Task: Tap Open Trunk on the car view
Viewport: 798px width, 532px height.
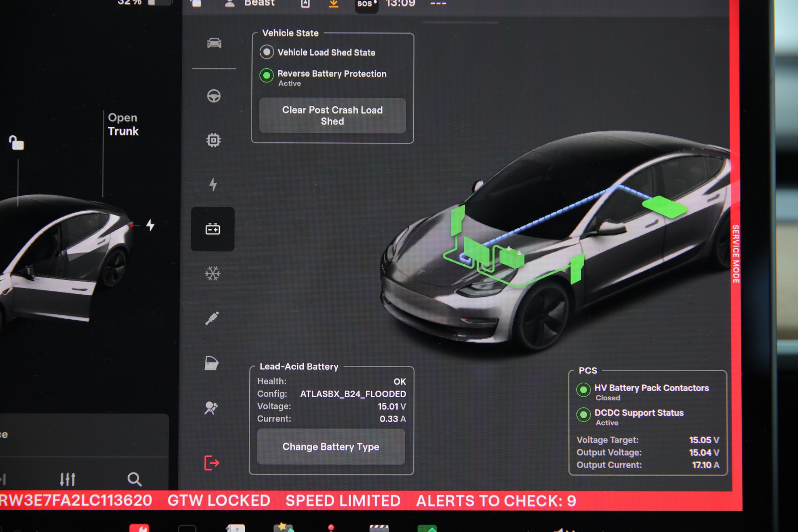Action: (123, 125)
